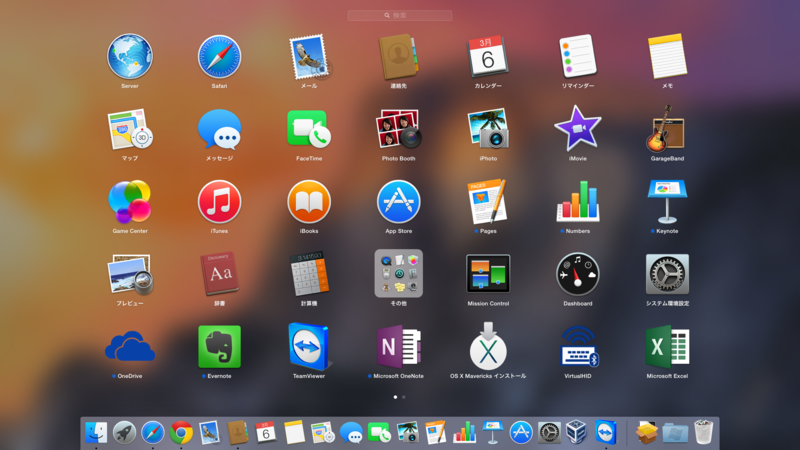Open Evernote app
The height and width of the screenshot is (450, 800).
[x=219, y=346]
